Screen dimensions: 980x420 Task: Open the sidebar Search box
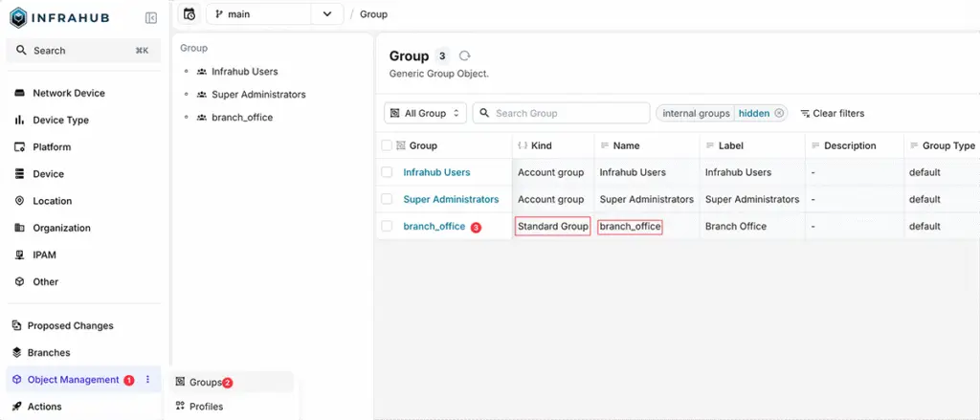(84, 51)
